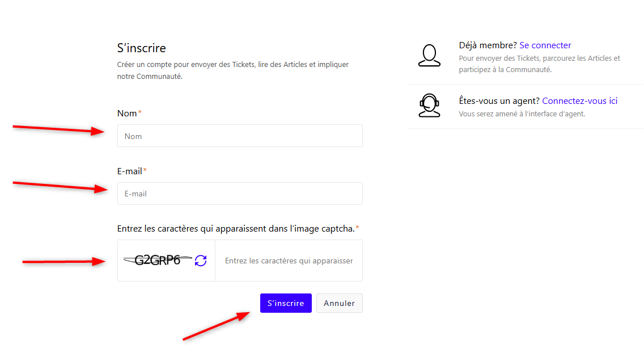
Task: Click the Nom field label
Action: (x=127, y=114)
